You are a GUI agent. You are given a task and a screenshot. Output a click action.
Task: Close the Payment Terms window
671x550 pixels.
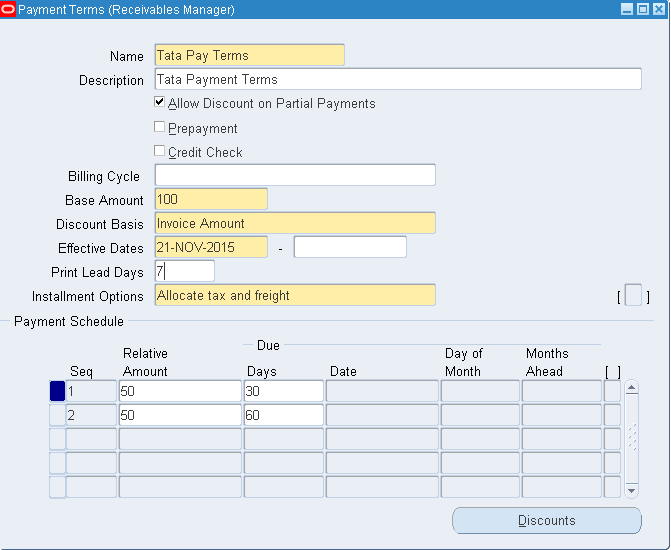point(659,9)
